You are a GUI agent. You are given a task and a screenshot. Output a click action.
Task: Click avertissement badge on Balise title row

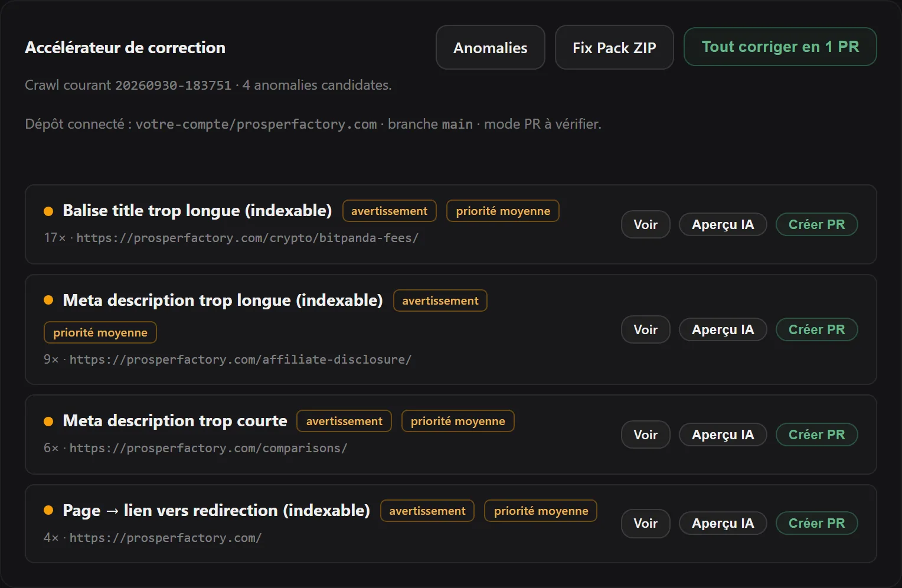pos(389,211)
